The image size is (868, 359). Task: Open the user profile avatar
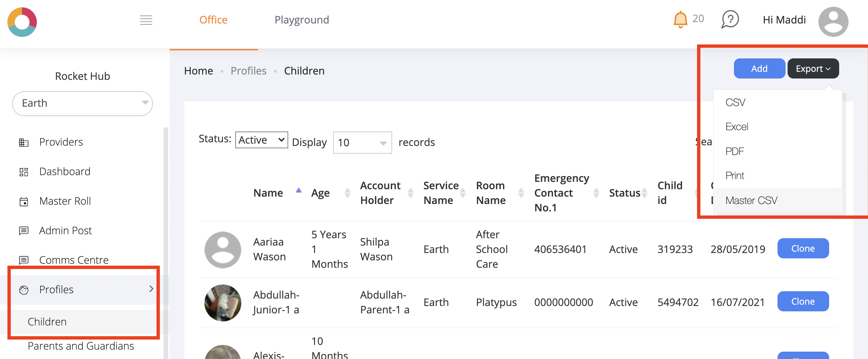[833, 21]
